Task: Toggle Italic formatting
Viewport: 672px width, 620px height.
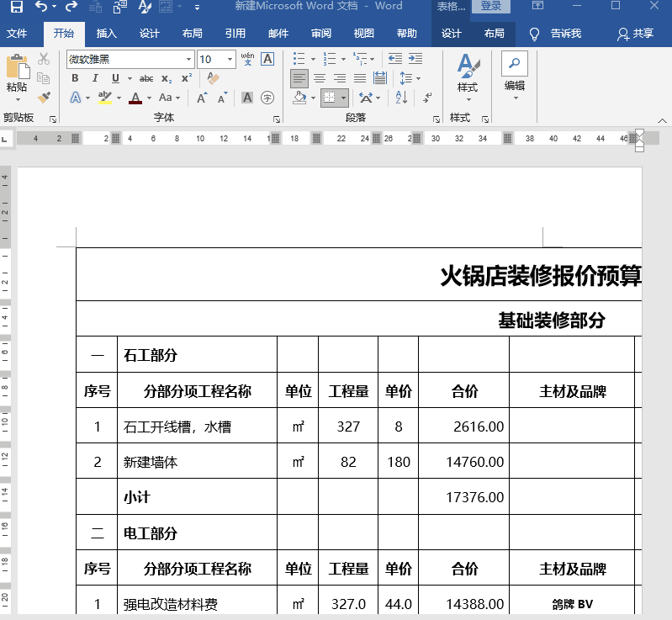Action: coord(95,78)
